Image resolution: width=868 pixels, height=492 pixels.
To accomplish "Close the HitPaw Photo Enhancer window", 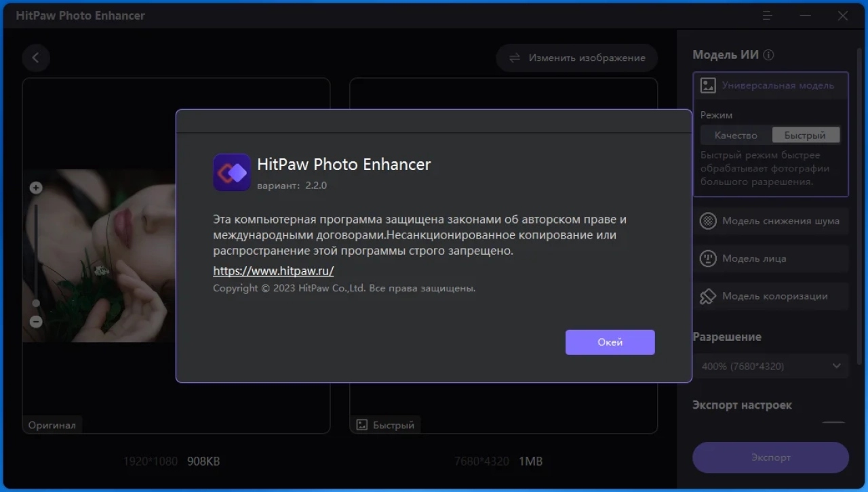I will click(843, 16).
